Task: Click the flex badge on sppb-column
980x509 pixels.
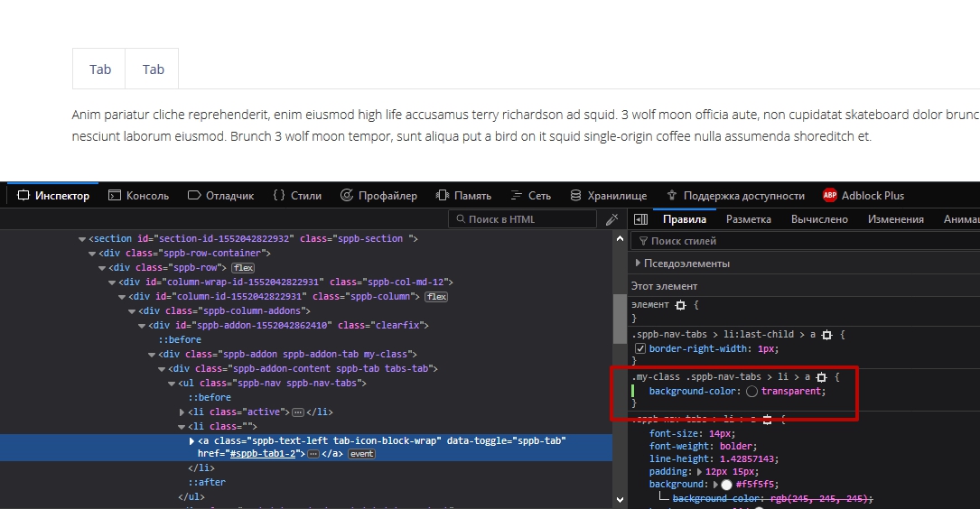Action: click(x=436, y=297)
